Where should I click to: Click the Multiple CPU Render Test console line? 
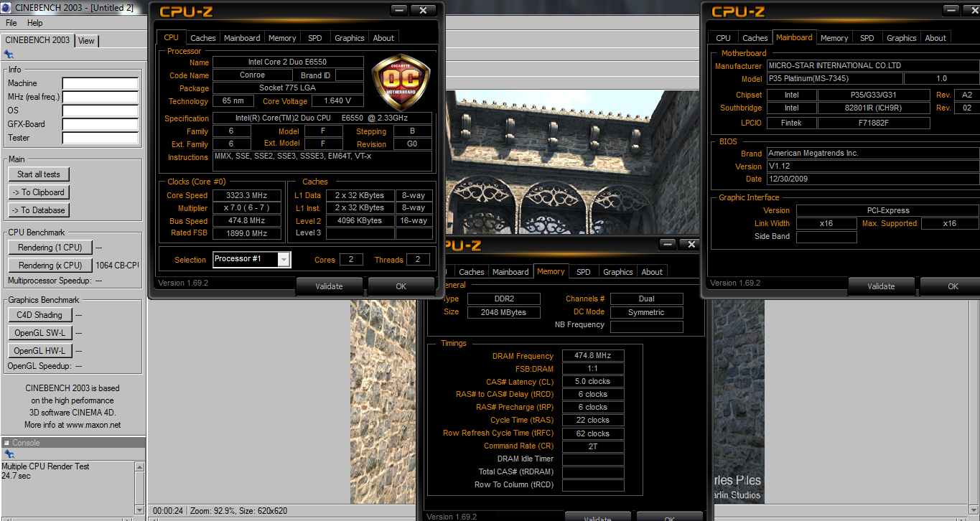pyautogui.click(x=46, y=466)
